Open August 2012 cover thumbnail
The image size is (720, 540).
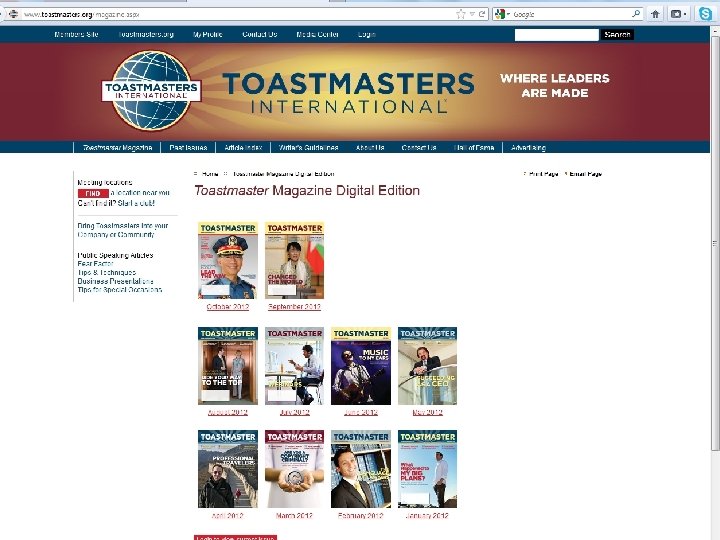click(x=228, y=366)
